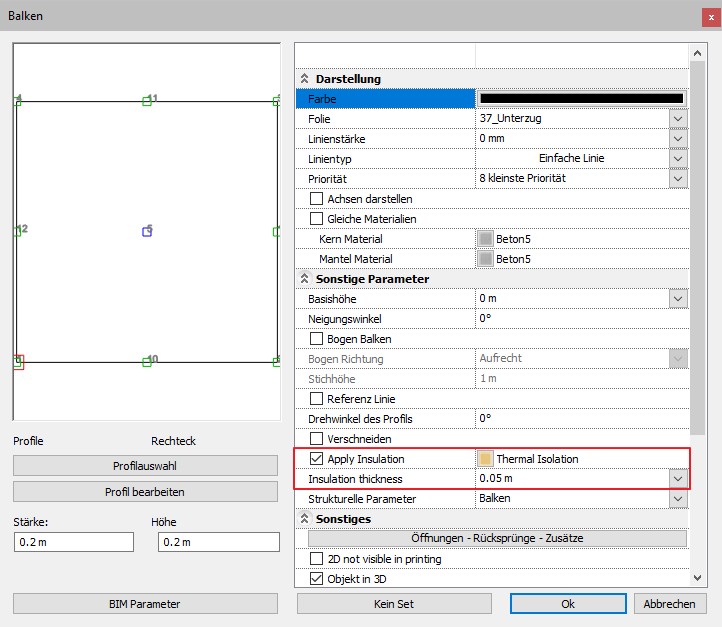This screenshot has width=722, height=627.
Task: Select profile handle point 12 on left edge
Action: coord(17,231)
